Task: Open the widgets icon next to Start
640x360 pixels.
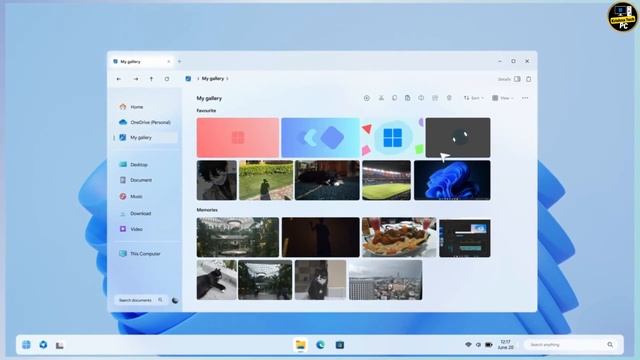Action: [43, 345]
